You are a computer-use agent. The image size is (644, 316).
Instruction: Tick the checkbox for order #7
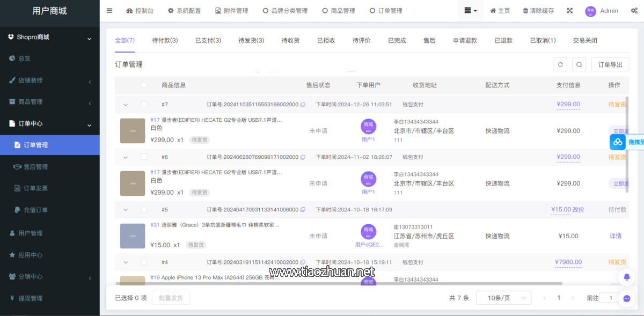(x=143, y=104)
